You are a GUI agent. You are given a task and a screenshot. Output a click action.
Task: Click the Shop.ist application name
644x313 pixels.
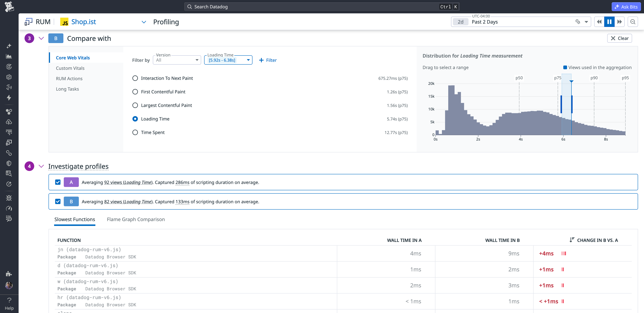pyautogui.click(x=83, y=22)
